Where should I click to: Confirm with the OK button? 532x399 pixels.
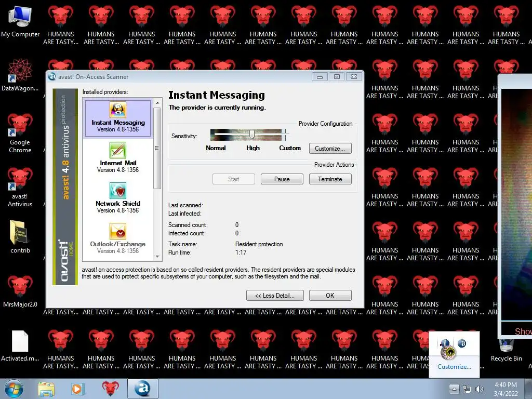point(330,296)
